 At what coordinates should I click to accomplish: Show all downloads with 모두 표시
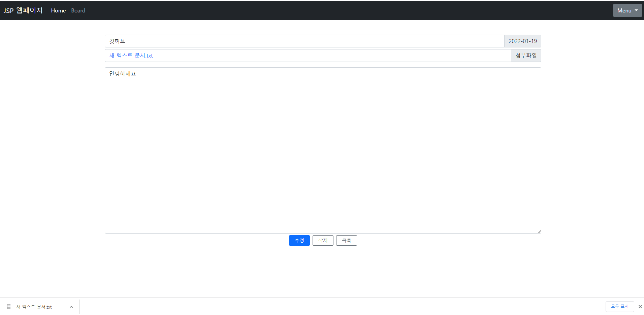tap(619, 306)
